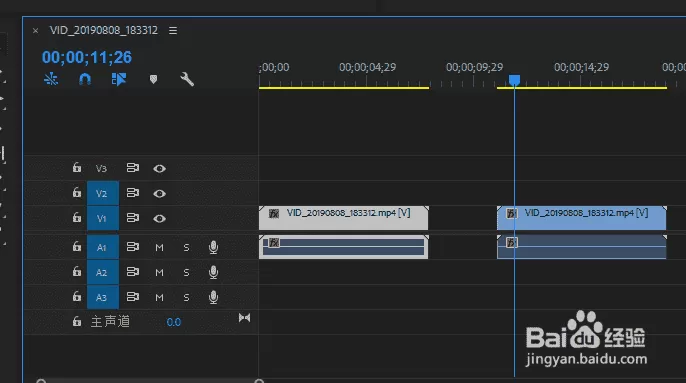Viewport: 686px width, 383px height.
Task: Toggle A3 track targeting
Action: tap(103, 298)
